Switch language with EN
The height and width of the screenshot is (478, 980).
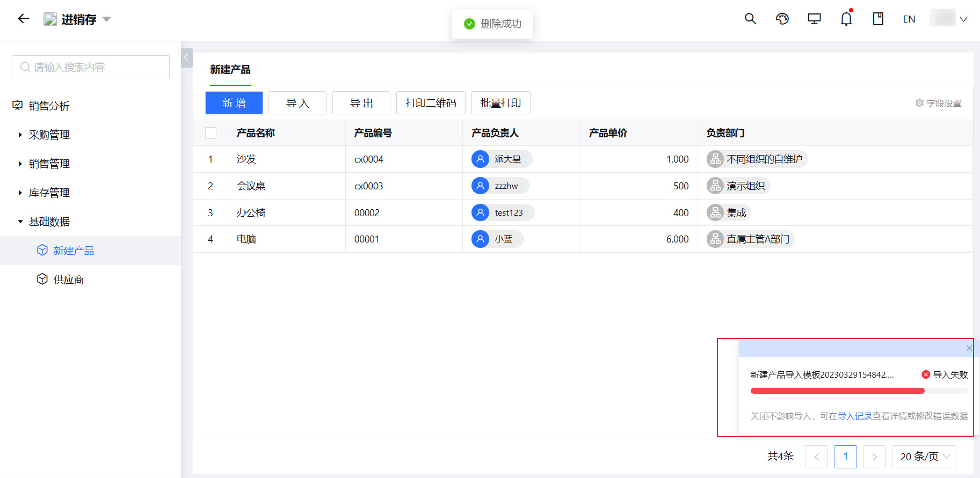pyautogui.click(x=909, y=19)
